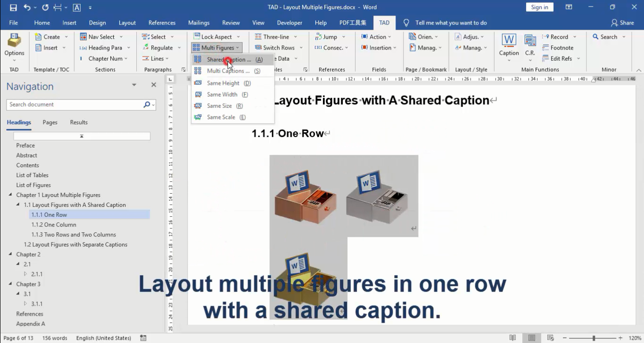Click the Three-line table icon
Screen dimensions: 644x343
click(258, 37)
